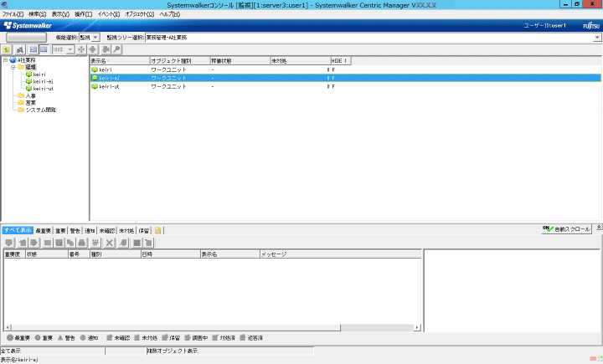Open the 検索(S) menu
The image size is (603, 364).
tap(38, 14)
